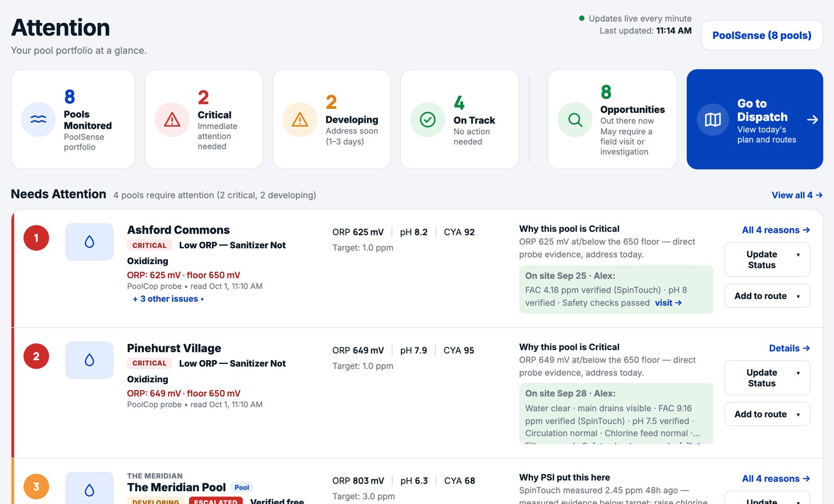Click the water drop icon for The Meridian Pool
Screen dimensions: 834x504
[90, 490]
